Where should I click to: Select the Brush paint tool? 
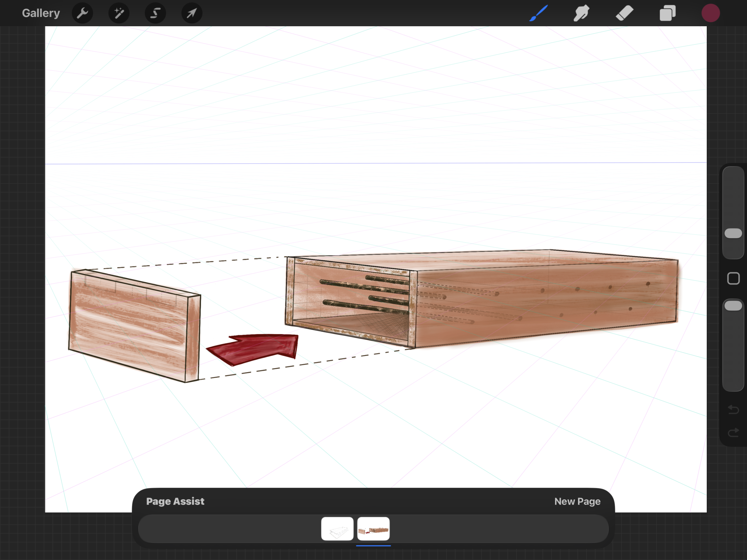(538, 13)
